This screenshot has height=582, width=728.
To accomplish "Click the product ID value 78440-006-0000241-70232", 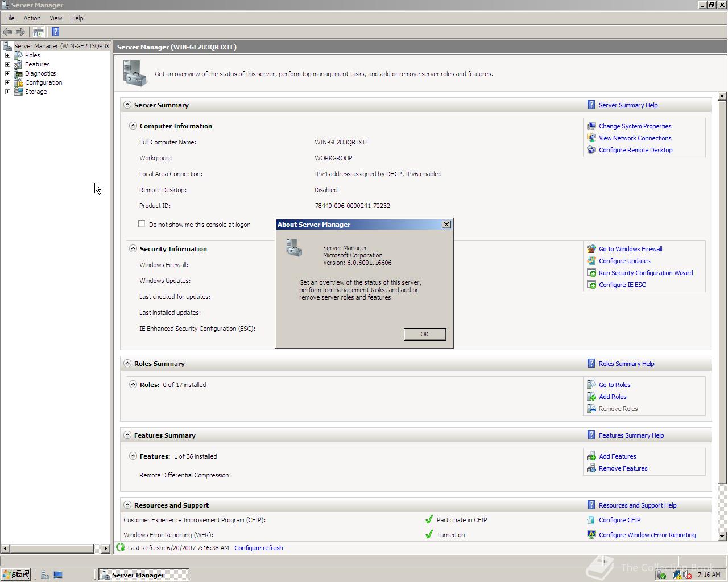I will pos(352,206).
